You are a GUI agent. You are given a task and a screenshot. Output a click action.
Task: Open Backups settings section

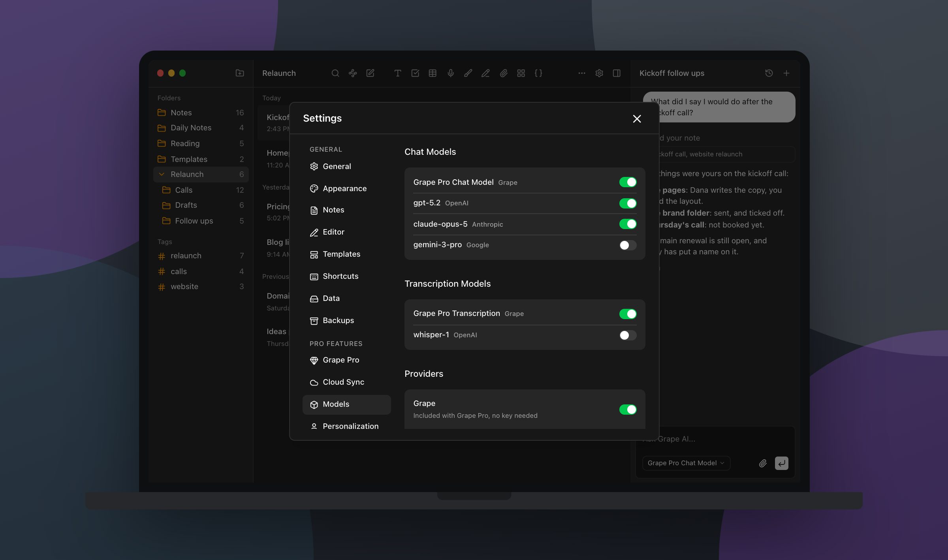(x=346, y=320)
